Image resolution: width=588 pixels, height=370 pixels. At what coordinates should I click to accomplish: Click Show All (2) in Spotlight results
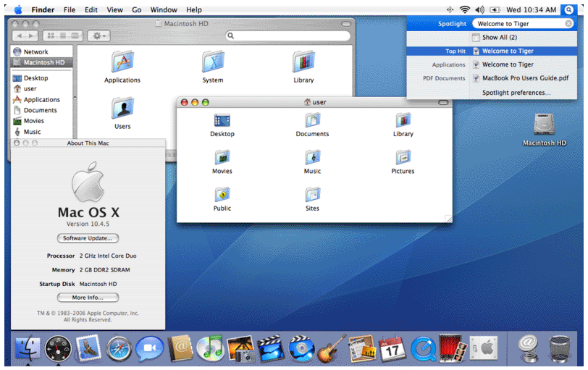pyautogui.click(x=500, y=37)
